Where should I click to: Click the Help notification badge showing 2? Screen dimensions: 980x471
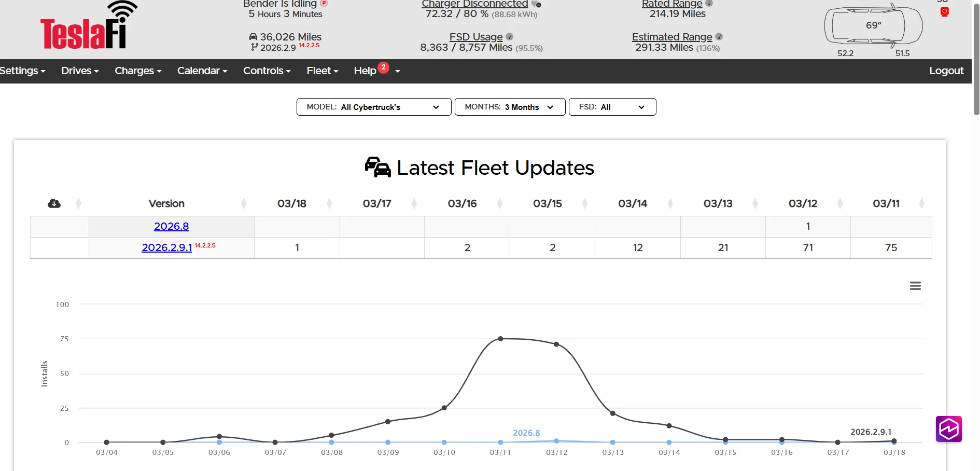pyautogui.click(x=383, y=67)
